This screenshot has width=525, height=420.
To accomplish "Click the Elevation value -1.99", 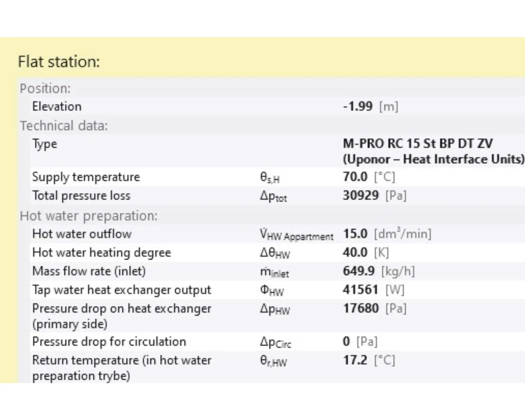I will 358,107.
